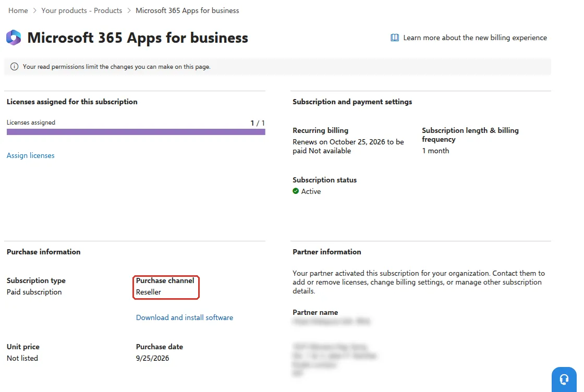Select the 'Recurring billing' label
Screen dimensions: 584x392
(320, 130)
